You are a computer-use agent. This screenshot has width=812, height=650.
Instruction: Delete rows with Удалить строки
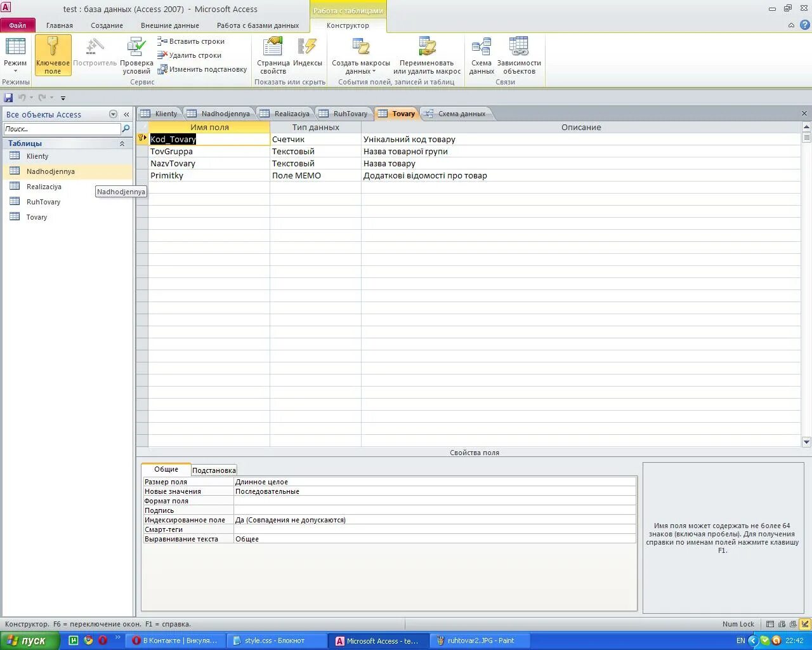tap(190, 55)
